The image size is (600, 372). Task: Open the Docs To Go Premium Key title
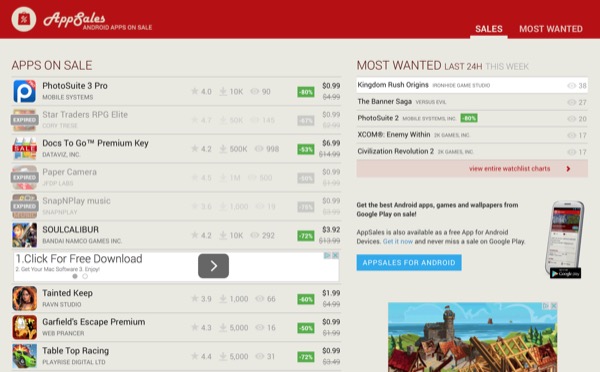[95, 143]
